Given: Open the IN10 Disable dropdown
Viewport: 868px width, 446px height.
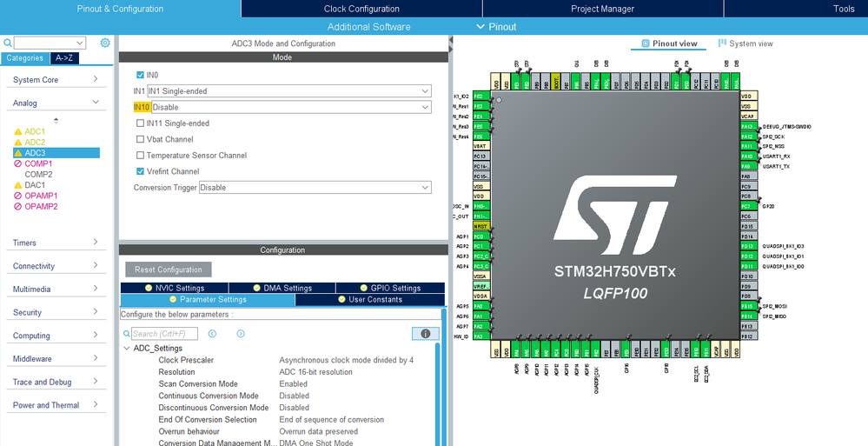Looking at the screenshot, I should [x=291, y=107].
